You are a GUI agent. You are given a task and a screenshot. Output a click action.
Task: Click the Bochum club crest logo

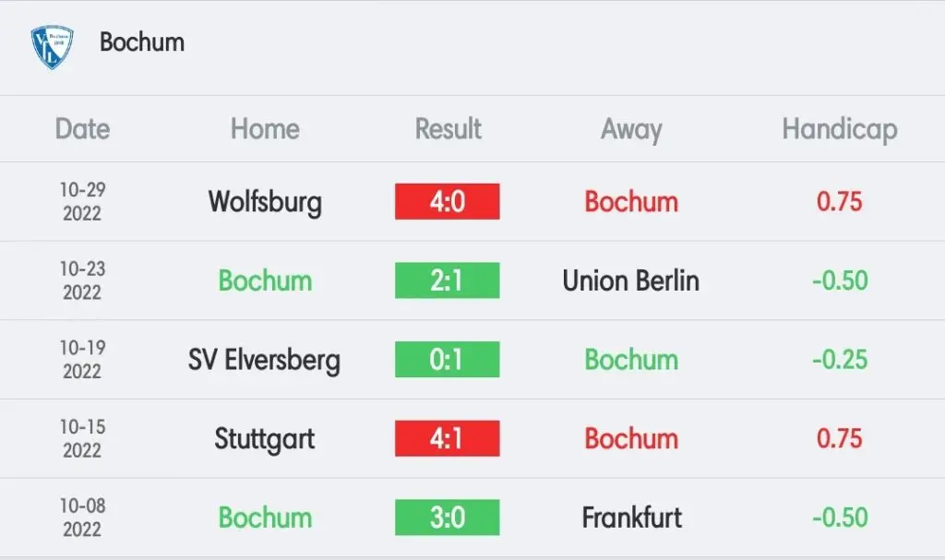click(x=52, y=47)
